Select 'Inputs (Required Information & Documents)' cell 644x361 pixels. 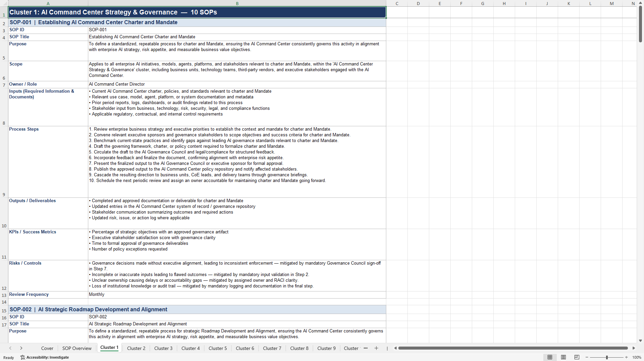coord(48,107)
